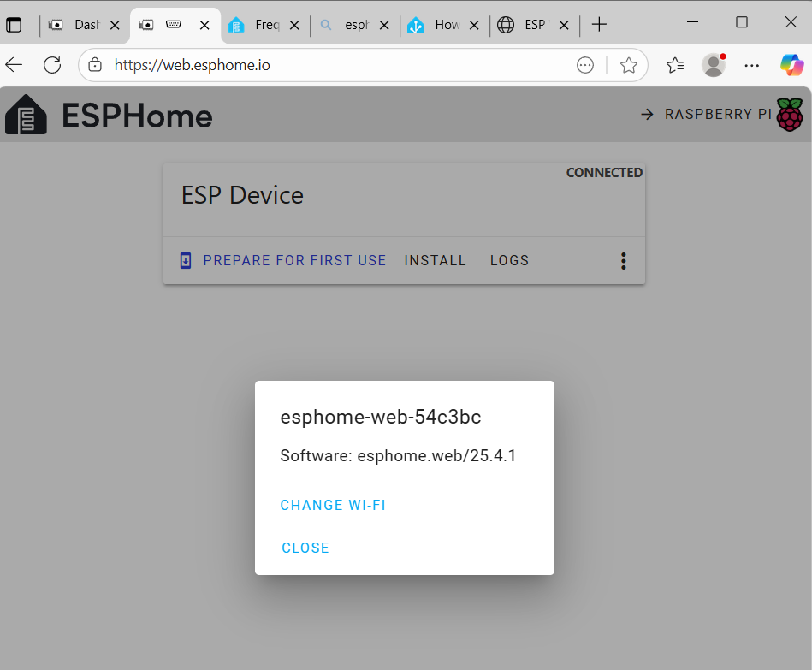Close the How tab
Image resolution: width=812 pixels, height=670 pixels.
point(474,25)
